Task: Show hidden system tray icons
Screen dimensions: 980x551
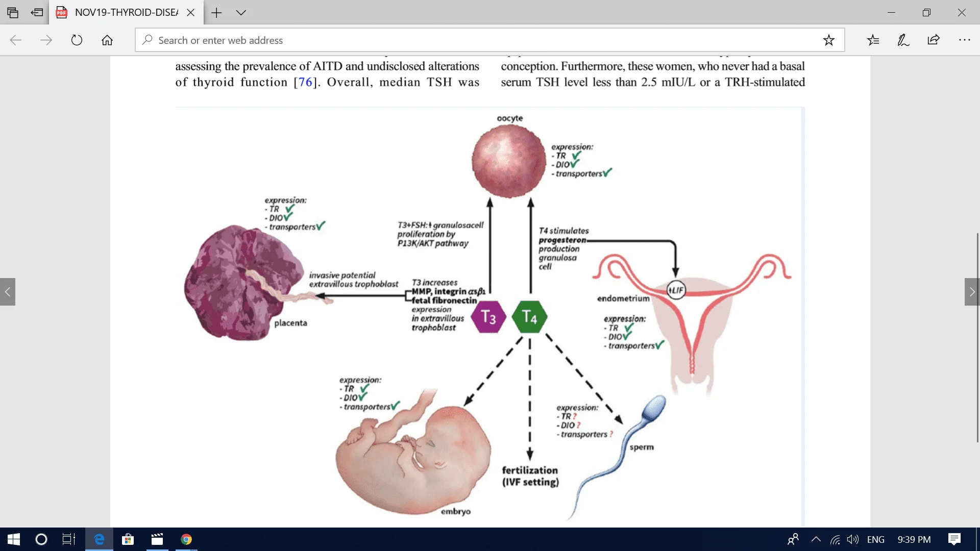Action: point(816,539)
